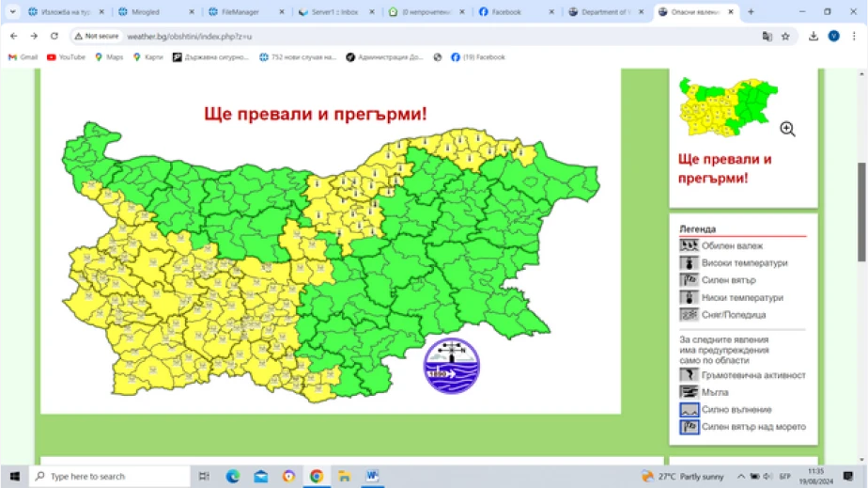Click the Обилен валеж legend icon
Viewport: 868px width, 488px height.
(689, 246)
